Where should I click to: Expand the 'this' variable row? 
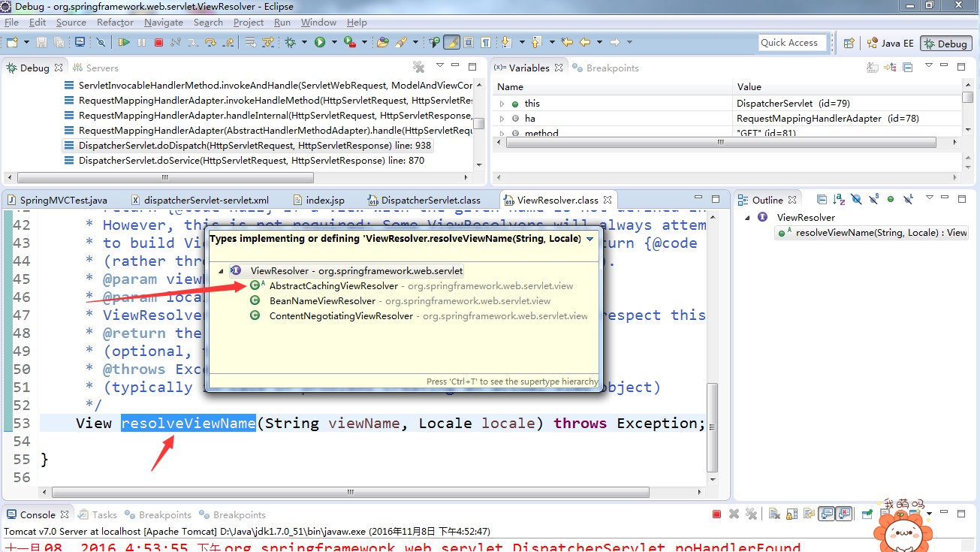coord(502,104)
